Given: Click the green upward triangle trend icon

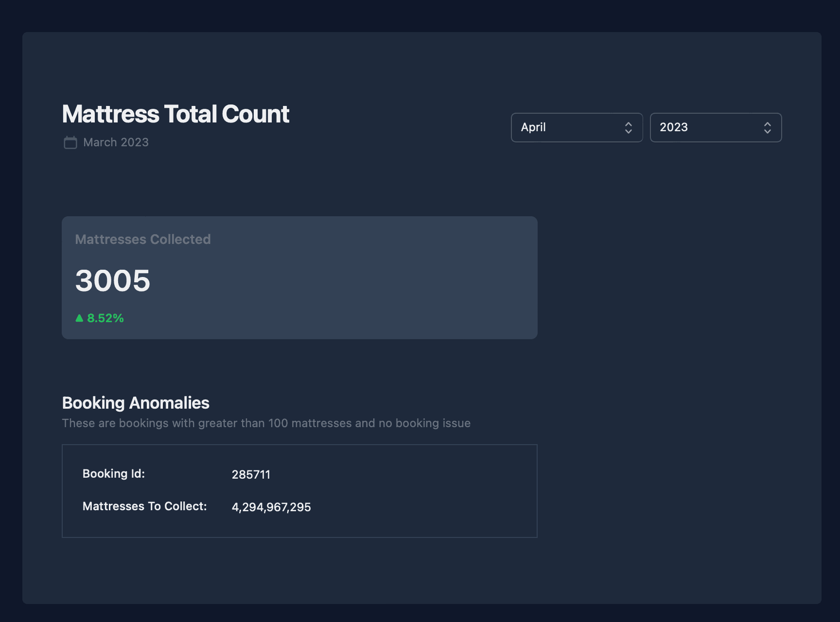Looking at the screenshot, I should (x=80, y=318).
